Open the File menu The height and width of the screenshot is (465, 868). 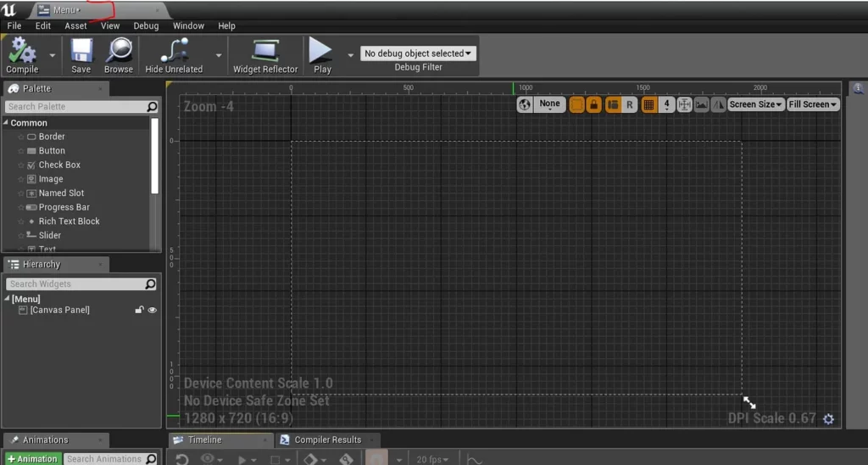tap(14, 25)
